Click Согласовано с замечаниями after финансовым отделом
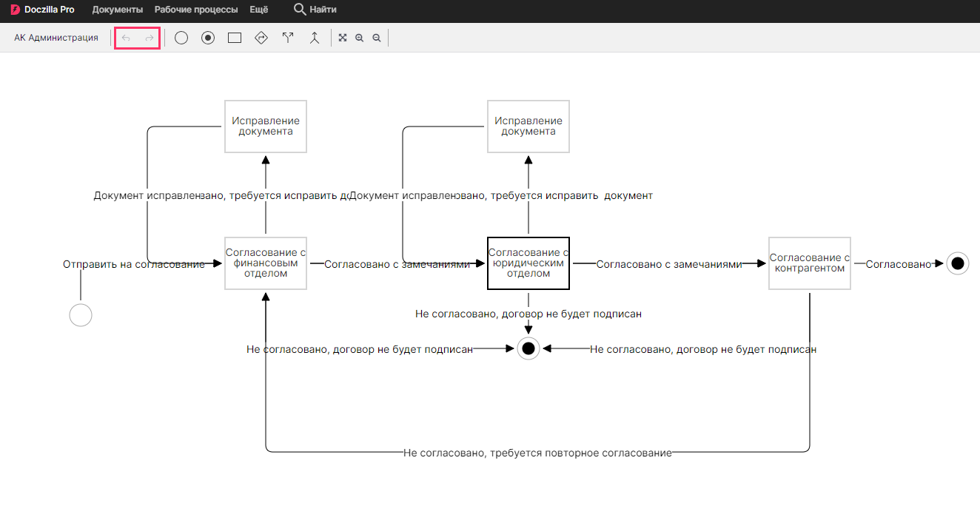 click(397, 264)
